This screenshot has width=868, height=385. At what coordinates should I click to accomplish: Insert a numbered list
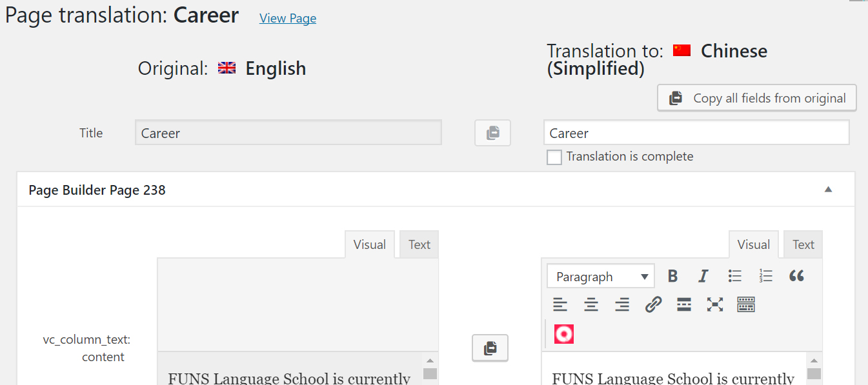[765, 277]
